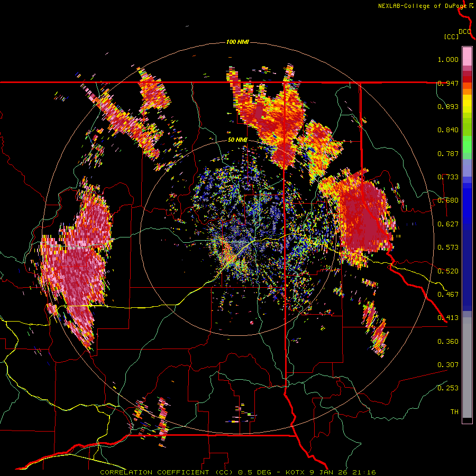Click the orange segment of color bar
The image size is (476, 476).
(x=467, y=91)
